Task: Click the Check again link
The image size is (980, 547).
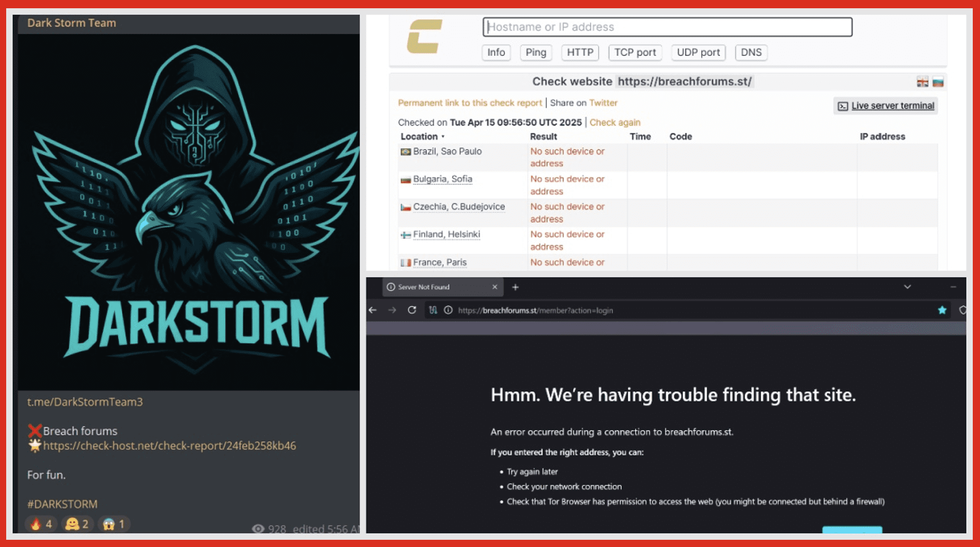Action: (614, 122)
